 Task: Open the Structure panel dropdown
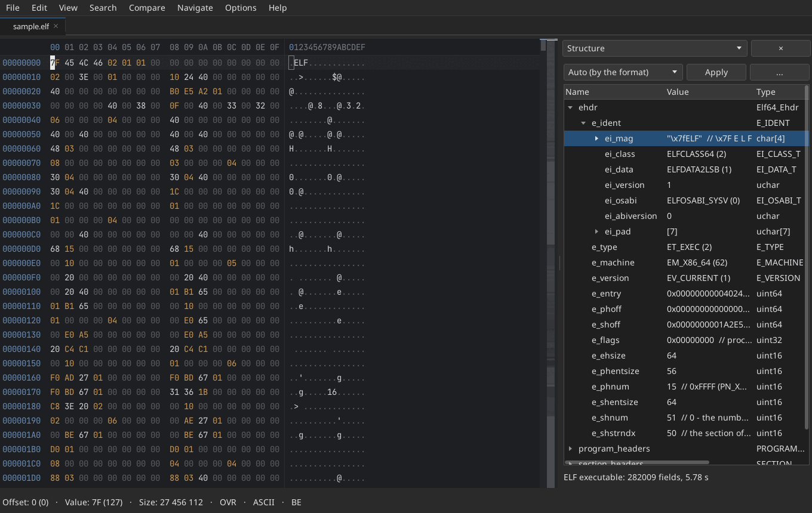pyautogui.click(x=655, y=48)
